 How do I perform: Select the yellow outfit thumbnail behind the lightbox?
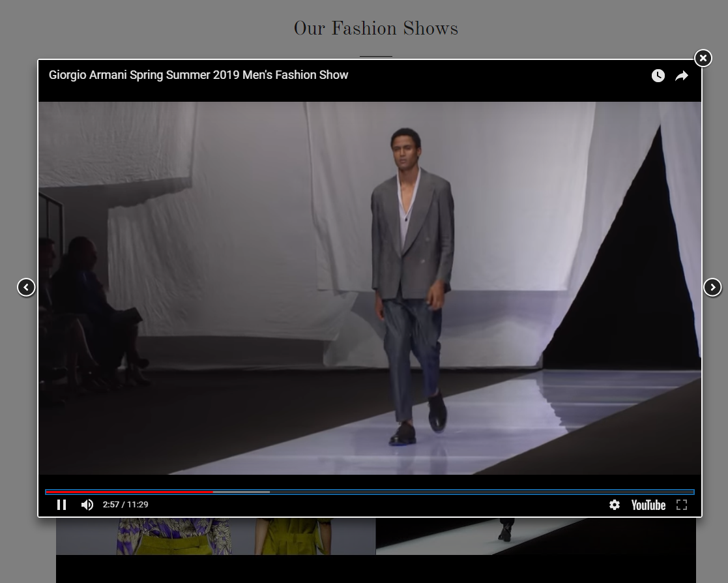[216, 536]
